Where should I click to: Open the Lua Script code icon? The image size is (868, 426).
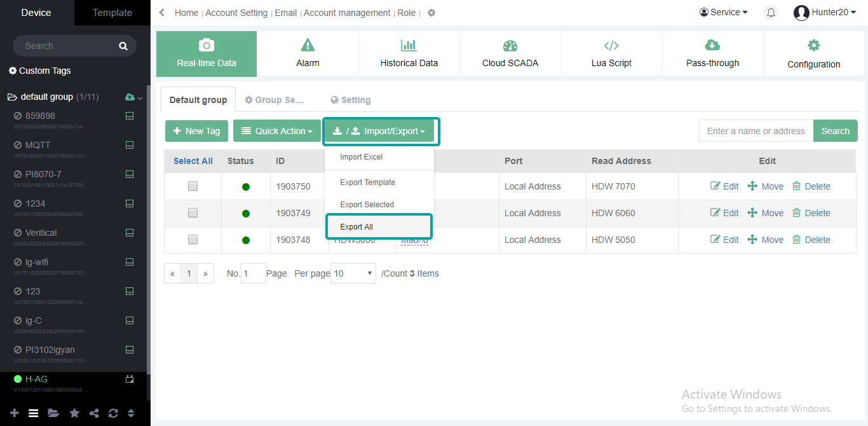[x=611, y=45]
